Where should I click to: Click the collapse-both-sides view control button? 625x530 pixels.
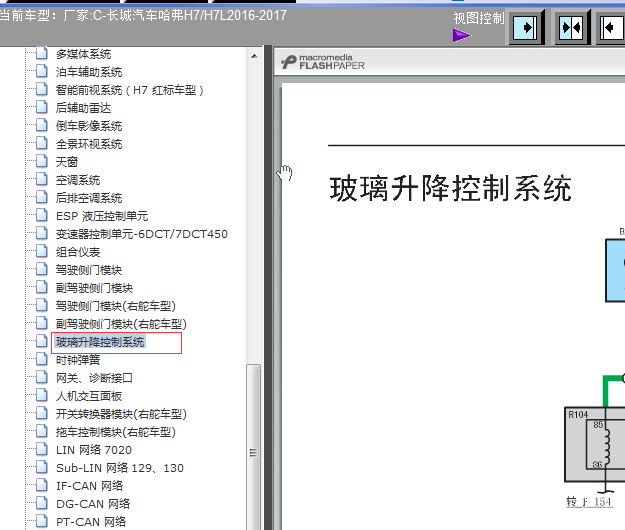pos(571,27)
